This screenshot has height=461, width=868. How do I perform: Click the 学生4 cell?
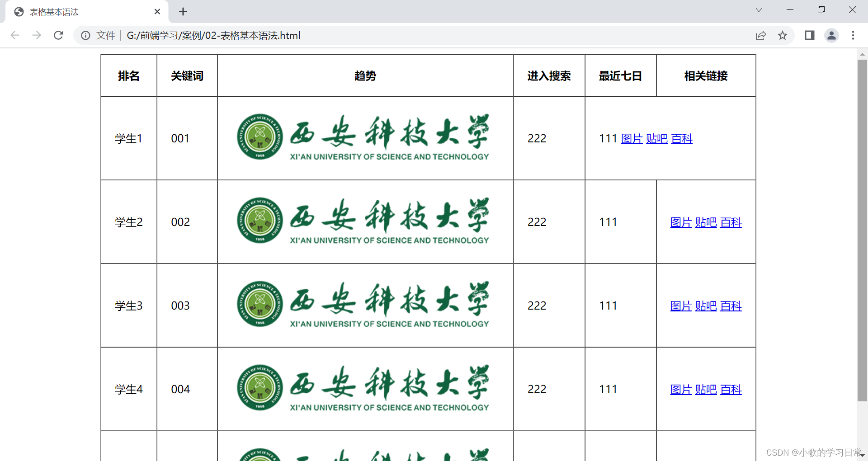tap(129, 389)
